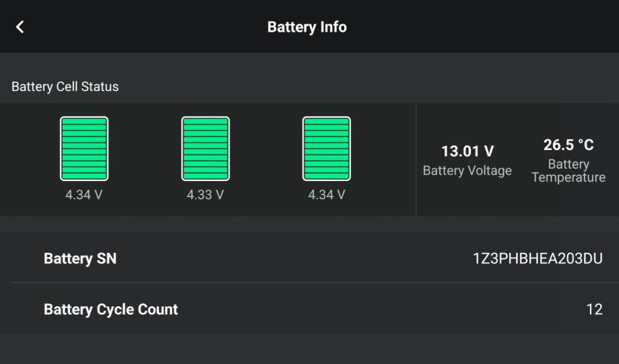Select the Battery Cell Status heading
This screenshot has width=619, height=364.
(65, 87)
